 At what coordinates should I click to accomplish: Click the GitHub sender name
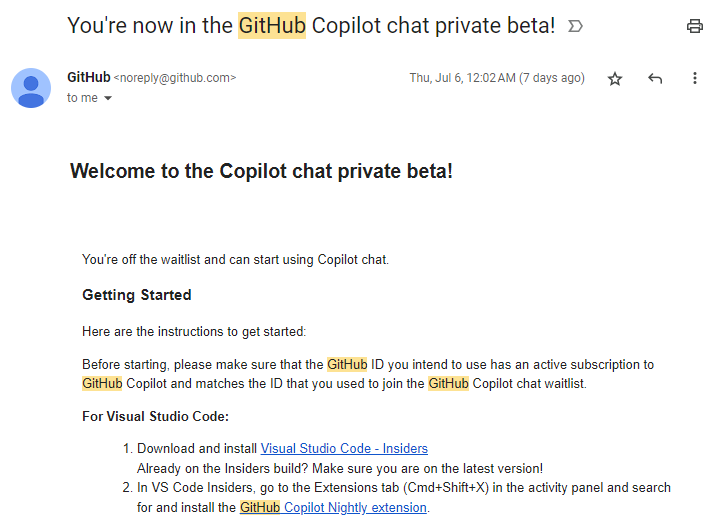pos(88,77)
